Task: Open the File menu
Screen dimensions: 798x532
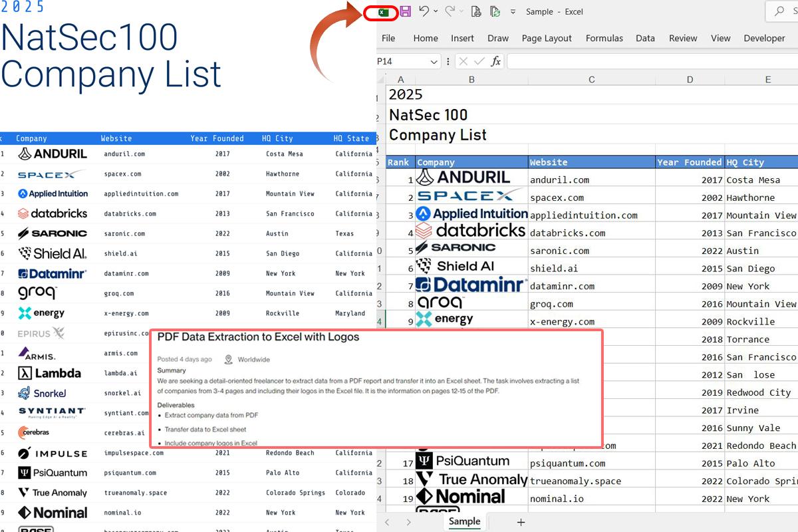Action: 388,38
